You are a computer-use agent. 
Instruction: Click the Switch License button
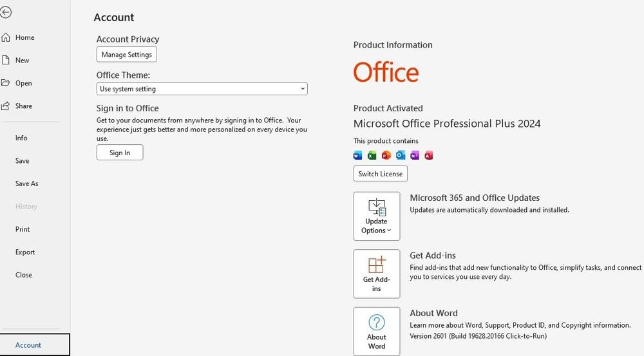381,174
